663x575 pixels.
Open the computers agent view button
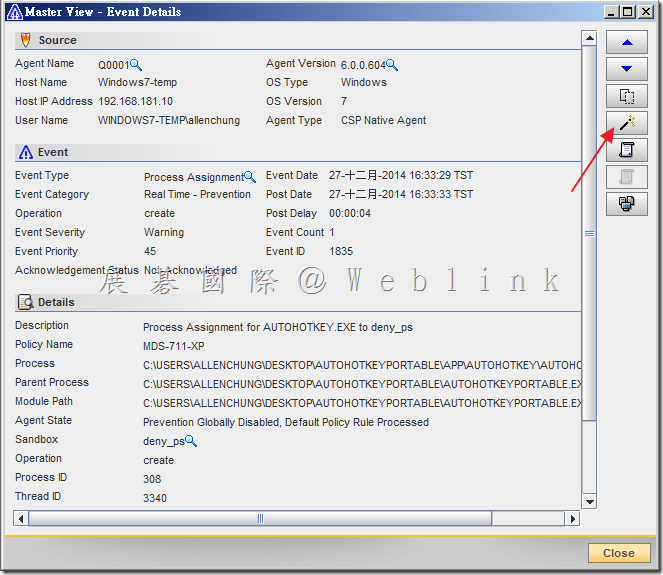(x=627, y=204)
